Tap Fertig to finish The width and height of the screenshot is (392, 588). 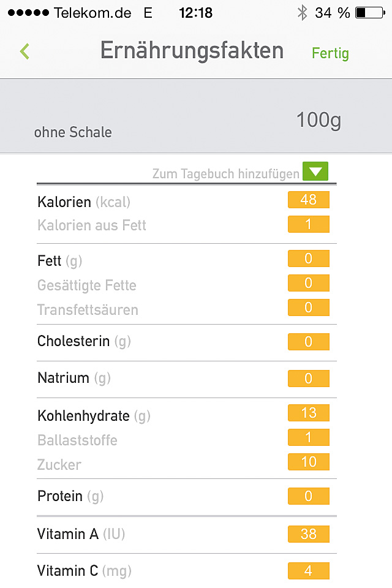pos(330,53)
